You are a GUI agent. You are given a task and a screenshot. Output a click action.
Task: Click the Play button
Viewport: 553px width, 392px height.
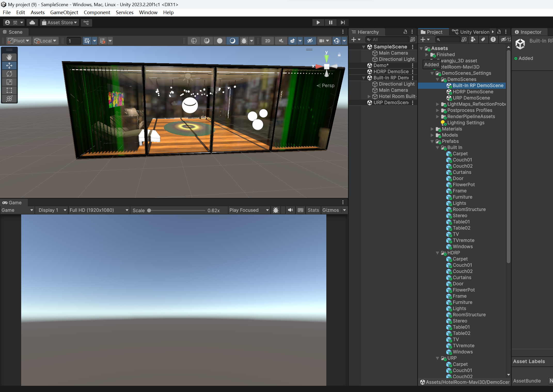click(x=318, y=22)
